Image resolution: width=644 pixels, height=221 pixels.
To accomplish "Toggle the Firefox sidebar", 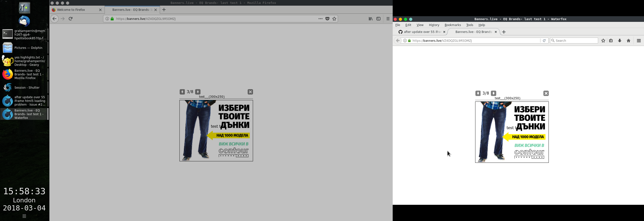I will [x=378, y=18].
